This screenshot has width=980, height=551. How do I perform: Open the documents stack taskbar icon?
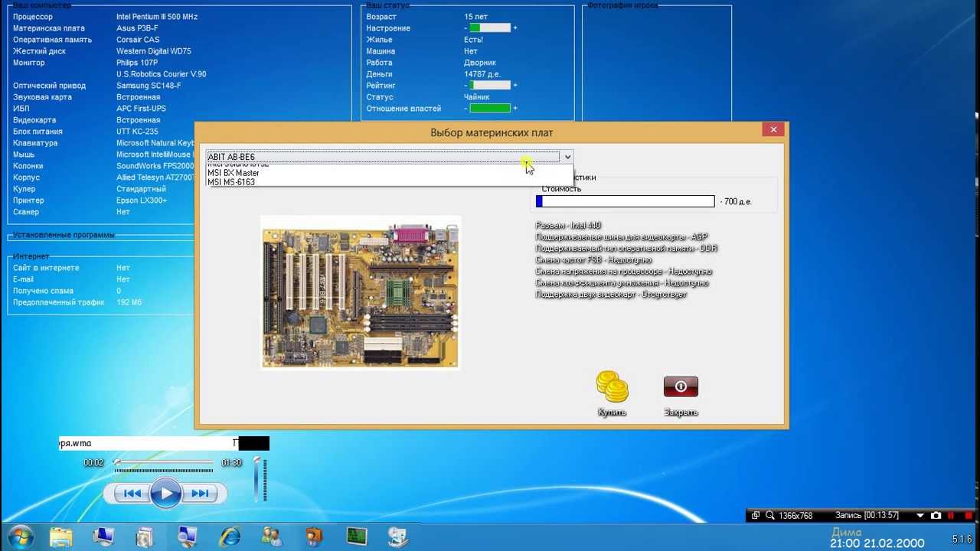pyautogui.click(x=145, y=537)
